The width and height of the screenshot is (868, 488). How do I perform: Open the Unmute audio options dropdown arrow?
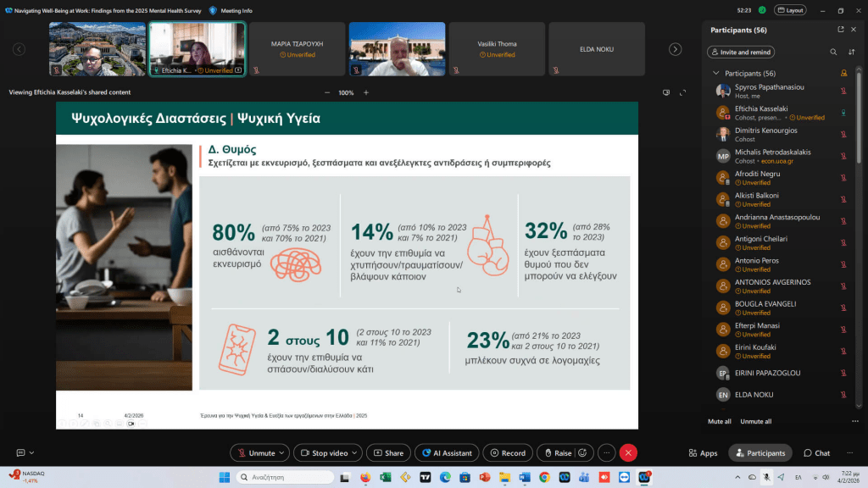tap(282, 453)
